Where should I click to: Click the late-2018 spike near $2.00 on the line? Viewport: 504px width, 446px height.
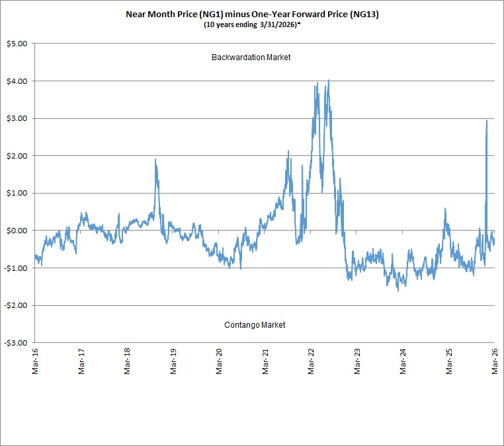coord(155,160)
